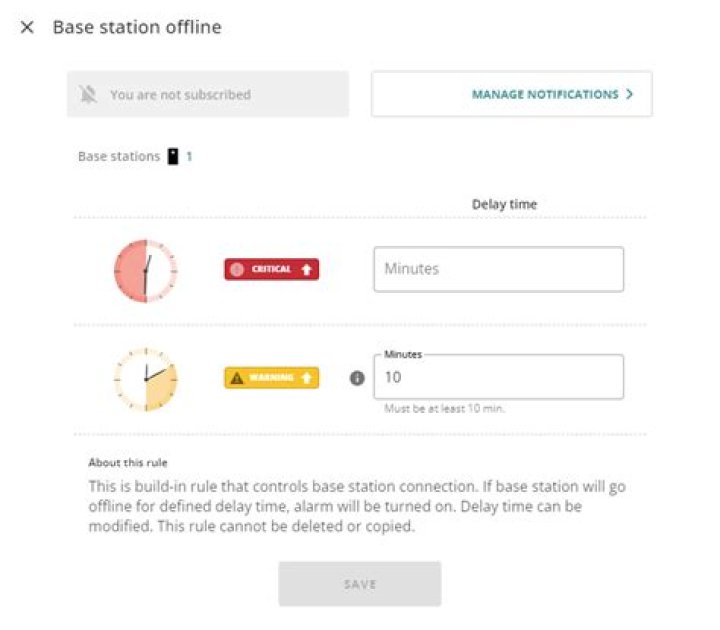Viewport: 720px width, 630px height.
Task: Click the muted bell subscription icon
Action: tap(89, 95)
